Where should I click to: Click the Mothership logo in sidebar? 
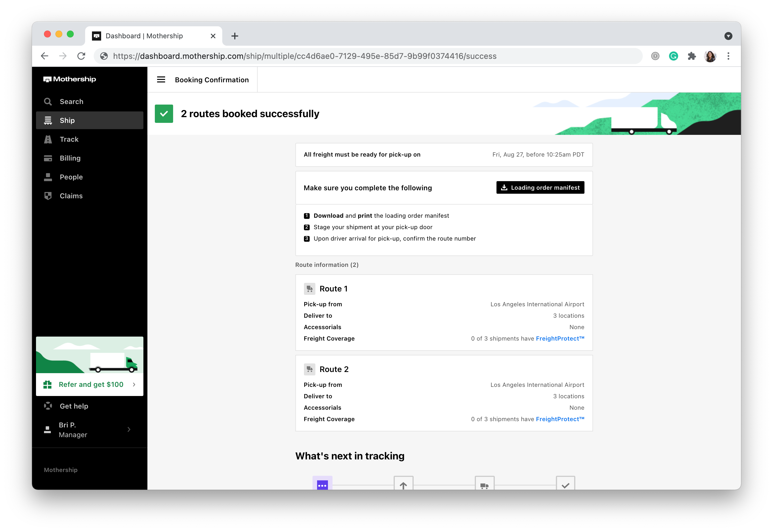[69, 79]
